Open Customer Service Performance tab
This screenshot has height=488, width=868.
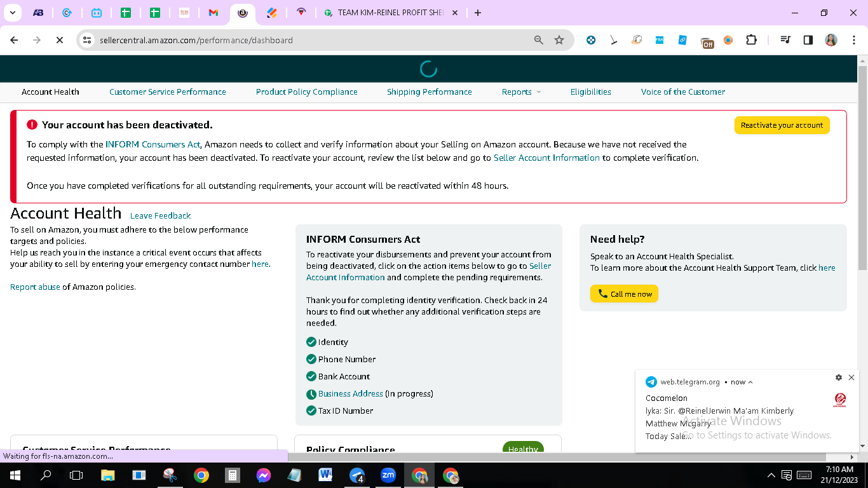pos(168,92)
